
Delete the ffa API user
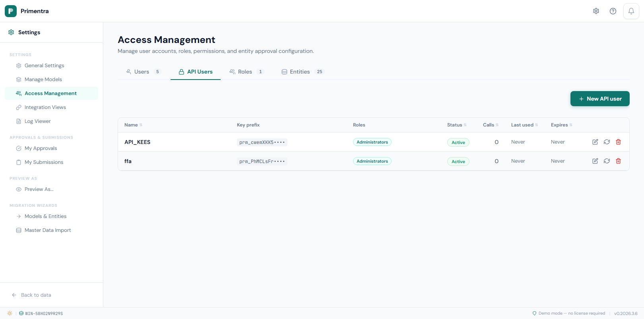[618, 161]
